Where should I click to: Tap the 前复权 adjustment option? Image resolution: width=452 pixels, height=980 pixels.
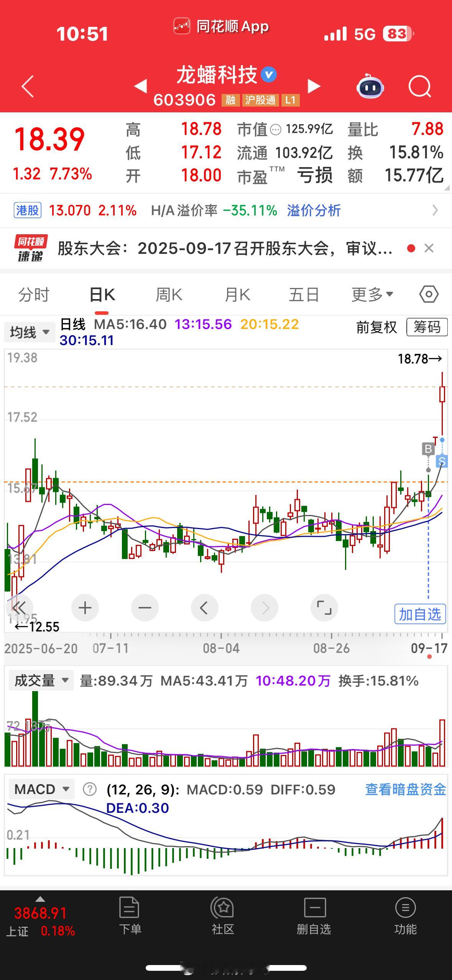(376, 327)
